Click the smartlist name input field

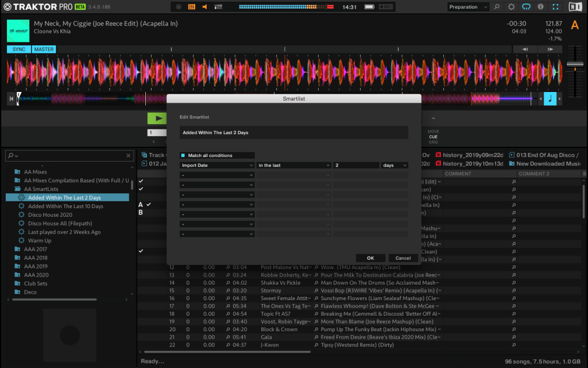(293, 133)
